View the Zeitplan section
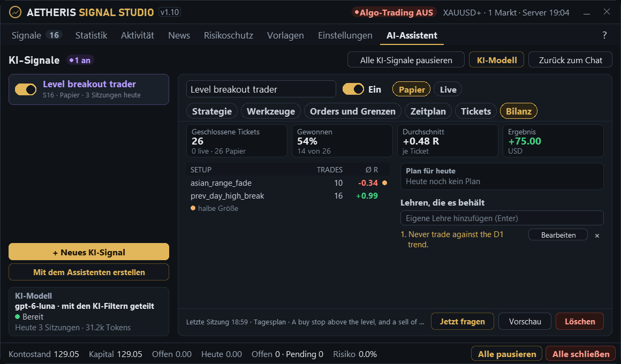Screen dimensions: 621x364 coord(428,111)
